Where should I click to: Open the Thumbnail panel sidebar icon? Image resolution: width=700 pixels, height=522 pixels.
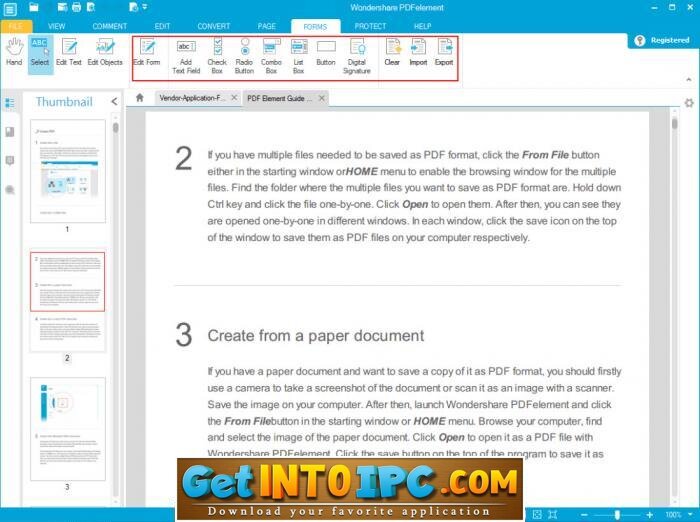10,103
